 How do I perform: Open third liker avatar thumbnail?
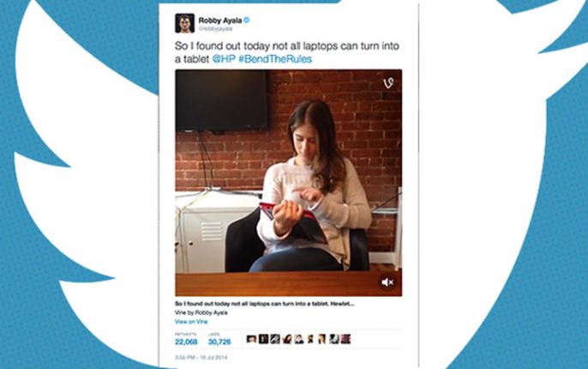click(x=275, y=339)
